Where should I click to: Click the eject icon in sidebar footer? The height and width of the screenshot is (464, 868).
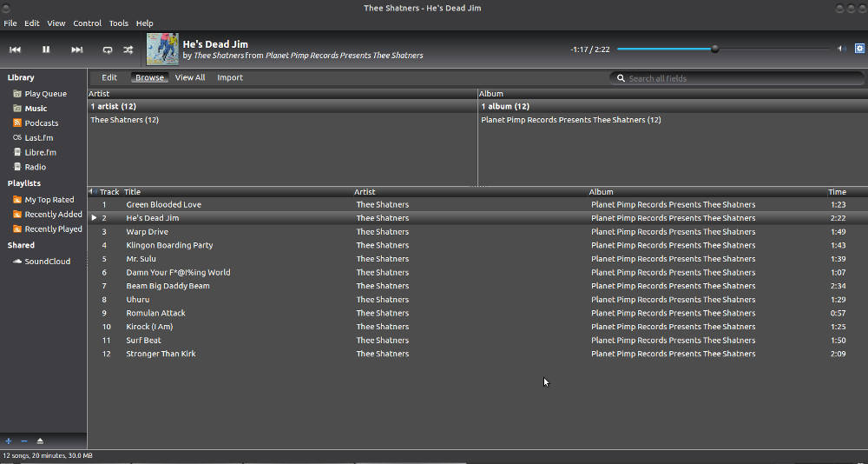pyautogui.click(x=40, y=441)
